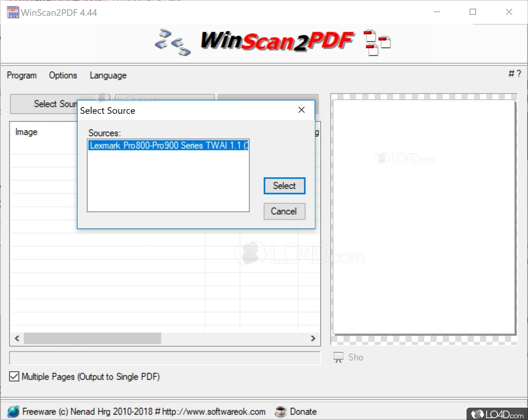Open the Options menu
Screen dimensions: 528x420
[63, 75]
